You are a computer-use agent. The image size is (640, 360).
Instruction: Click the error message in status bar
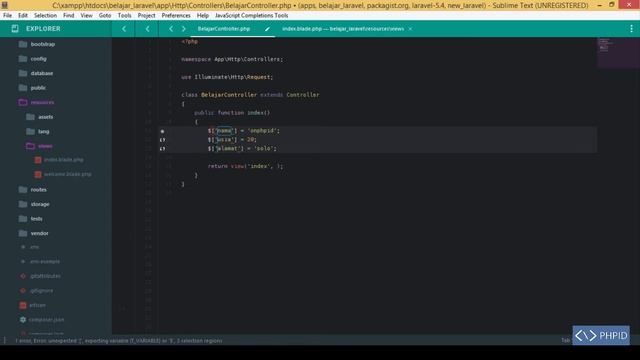pos(119,340)
